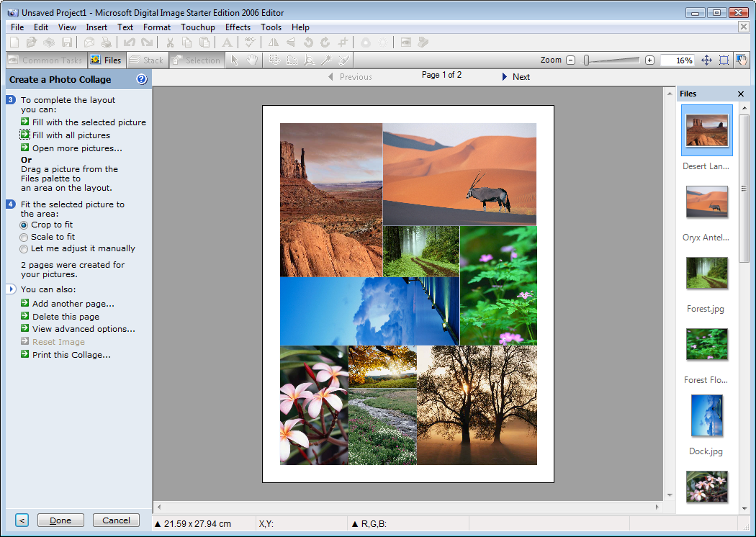Open the Effects menu
The image size is (756, 537).
(x=238, y=27)
